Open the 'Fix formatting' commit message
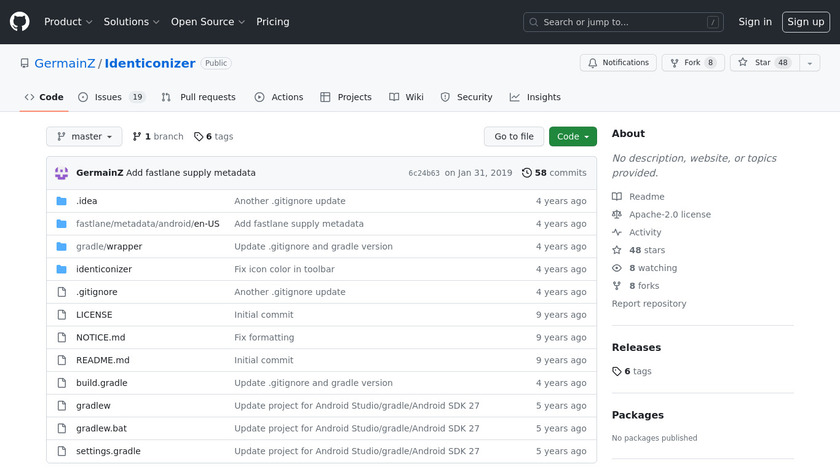This screenshot has width=840, height=472. tap(264, 338)
